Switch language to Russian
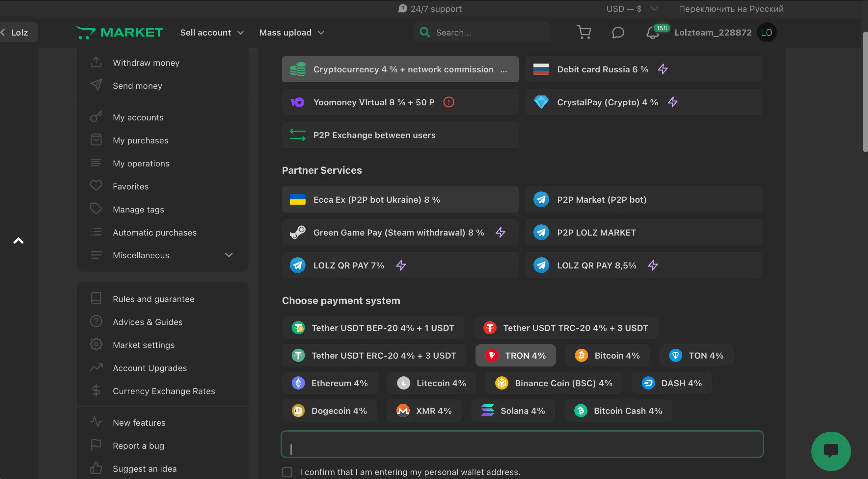Viewport: 868px width, 479px height. (731, 9)
